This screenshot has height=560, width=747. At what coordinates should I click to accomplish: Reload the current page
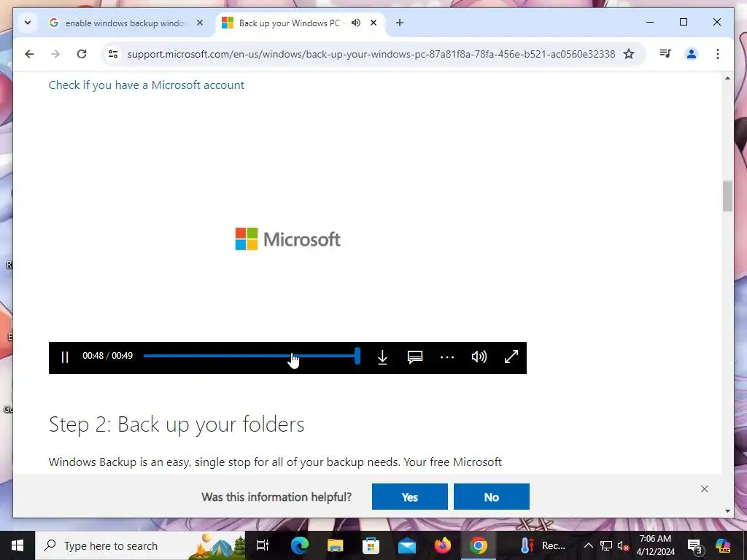pos(82,54)
